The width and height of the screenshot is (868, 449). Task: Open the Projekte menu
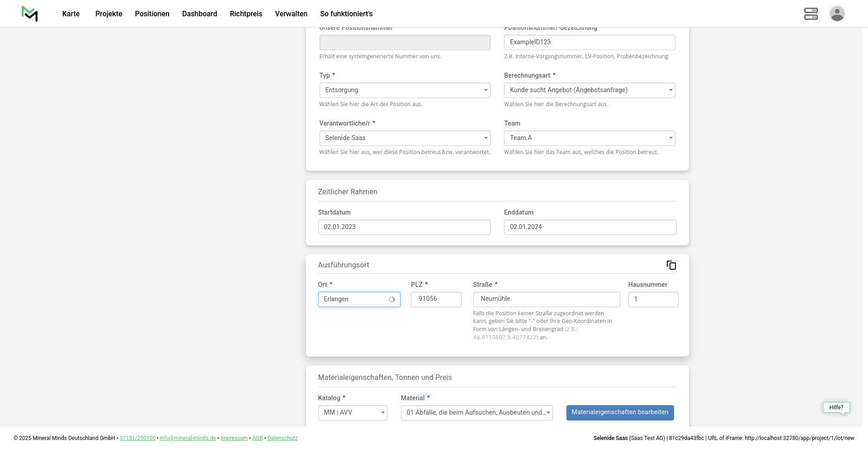108,14
